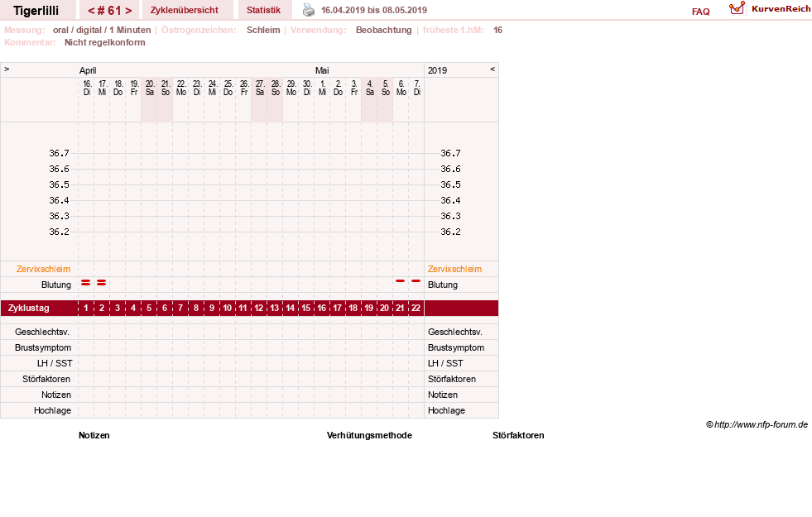Go to previous cycle with left arrow

click(x=91, y=11)
